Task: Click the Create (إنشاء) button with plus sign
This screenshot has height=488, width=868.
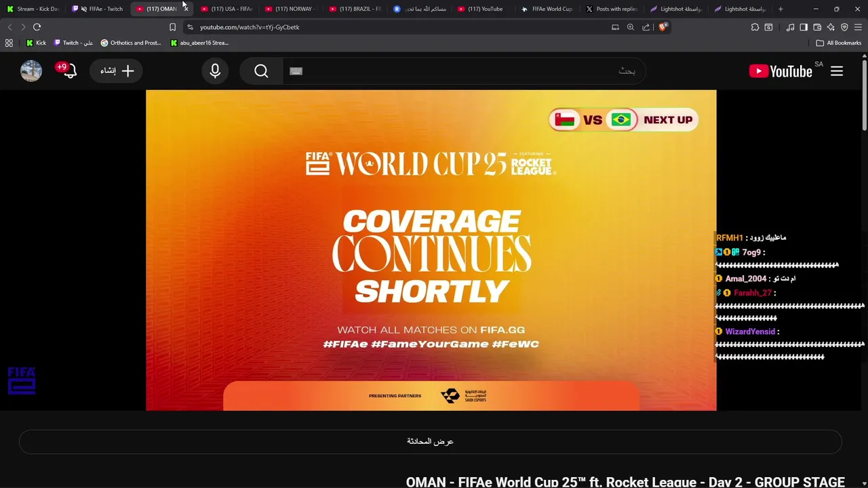Action: click(117, 71)
